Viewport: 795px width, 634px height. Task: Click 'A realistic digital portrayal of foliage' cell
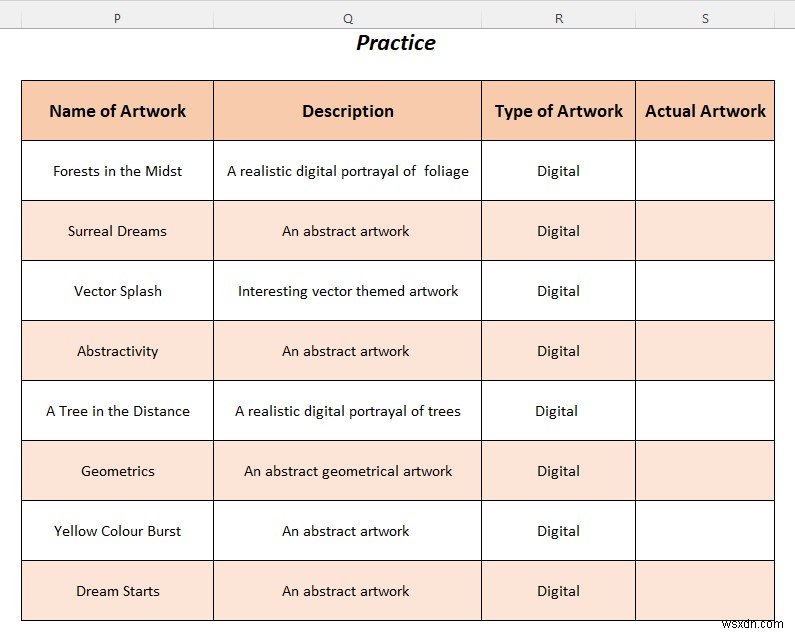tap(347, 171)
